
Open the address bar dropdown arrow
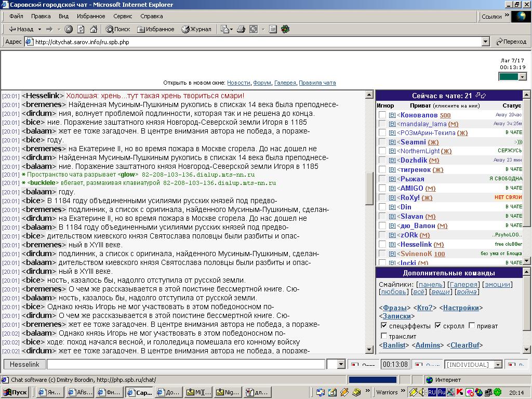[x=485, y=42]
